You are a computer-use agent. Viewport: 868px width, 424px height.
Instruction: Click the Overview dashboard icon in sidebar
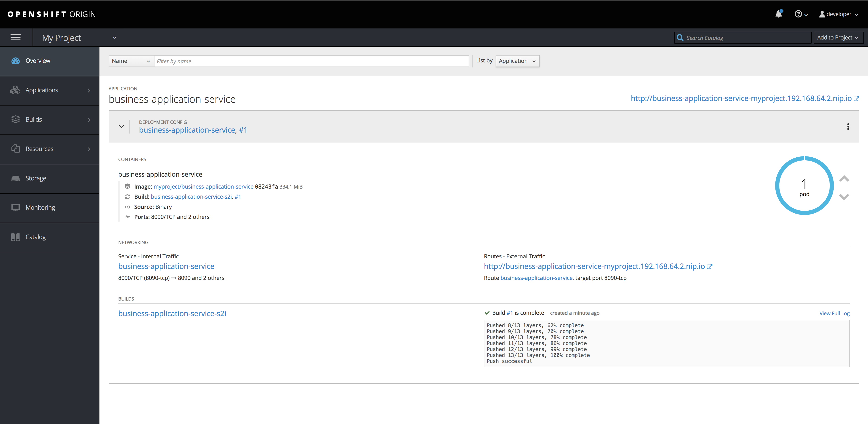(16, 61)
